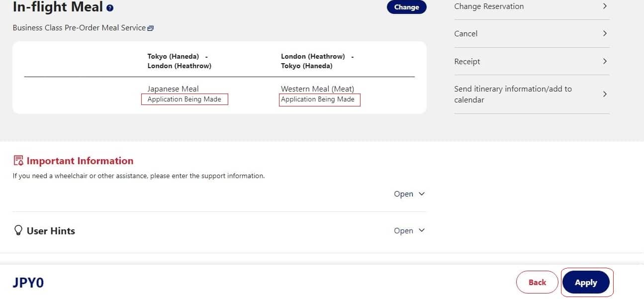Click the arrow beside Send itinerary information
Viewport: 644px width, 299px height.
[605, 94]
